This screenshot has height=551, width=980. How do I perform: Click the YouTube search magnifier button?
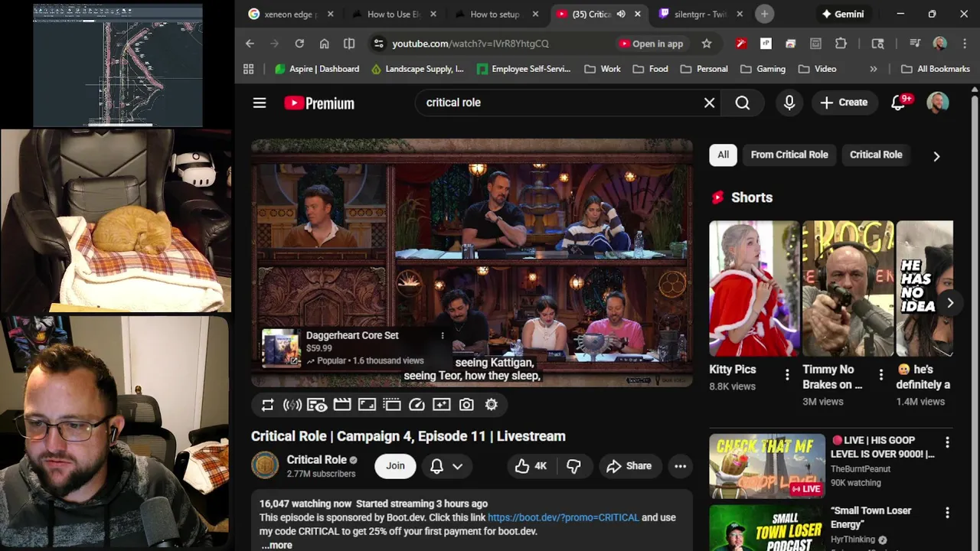click(x=743, y=103)
